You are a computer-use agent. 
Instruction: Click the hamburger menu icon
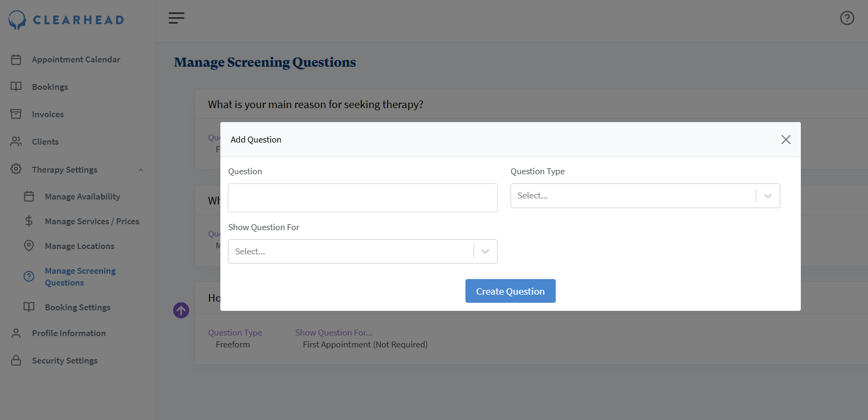click(176, 18)
